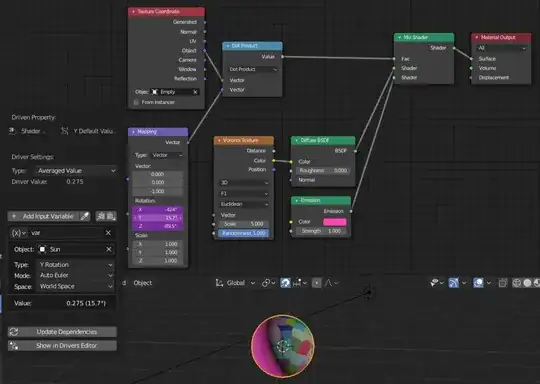Click the viewport object visibility eye icon
Image resolution: width=540 pixels, height=384 pixels.
434,283
